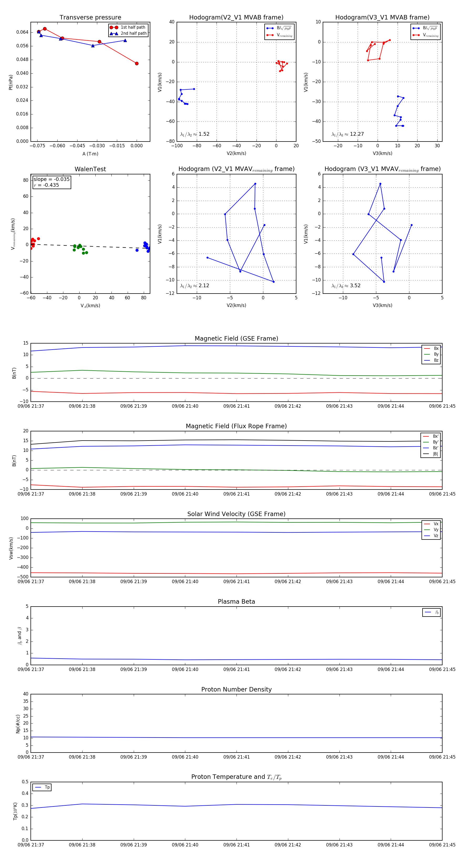This screenshot has height=868, width=473.
Task: Click the '|B|' legend entry
Action: [x=431, y=454]
